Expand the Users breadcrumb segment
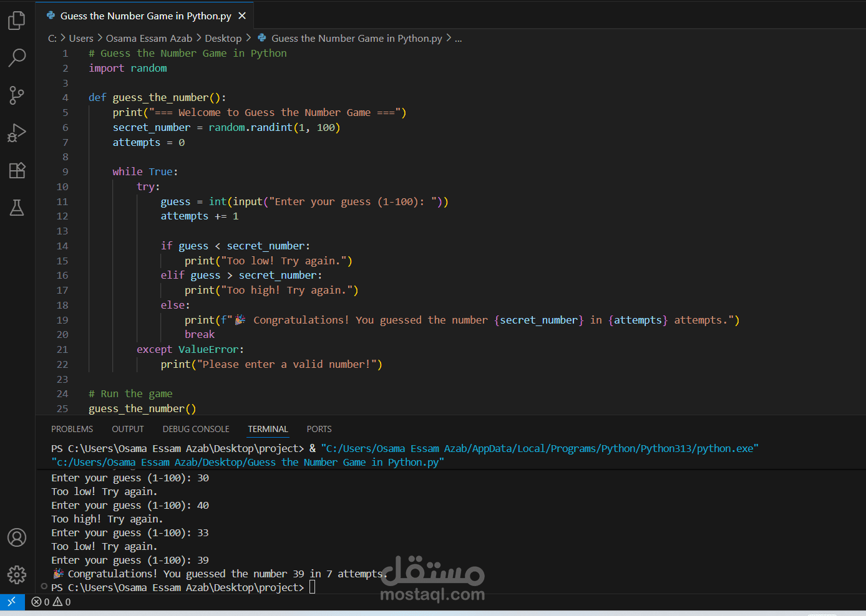 tap(81, 39)
